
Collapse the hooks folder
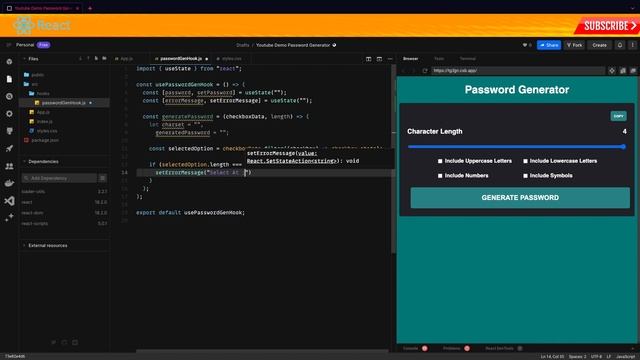click(x=39, y=93)
